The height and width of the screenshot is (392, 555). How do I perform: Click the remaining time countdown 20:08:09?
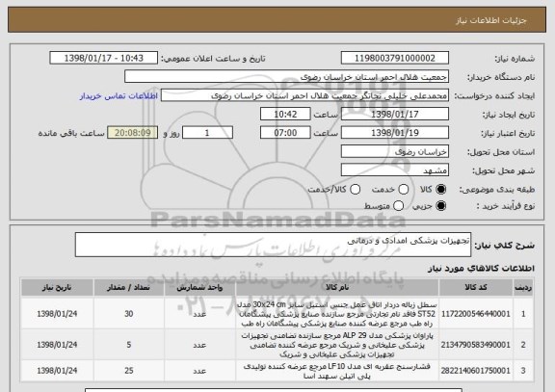132,133
